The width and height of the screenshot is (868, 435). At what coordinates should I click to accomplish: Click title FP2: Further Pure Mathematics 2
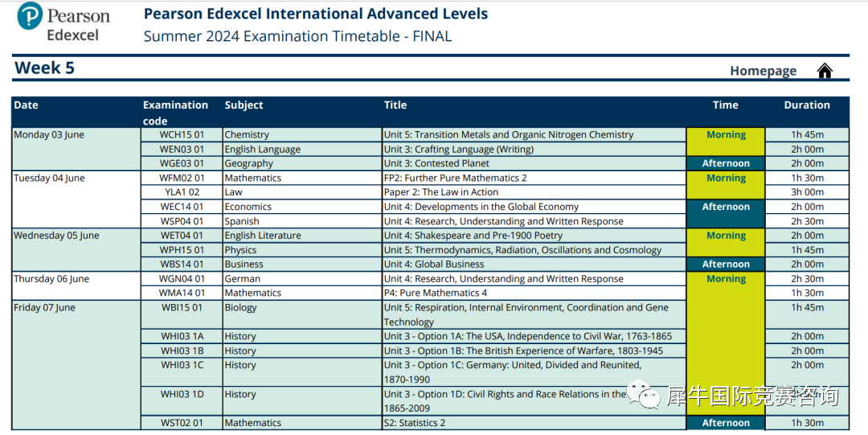[x=456, y=178]
